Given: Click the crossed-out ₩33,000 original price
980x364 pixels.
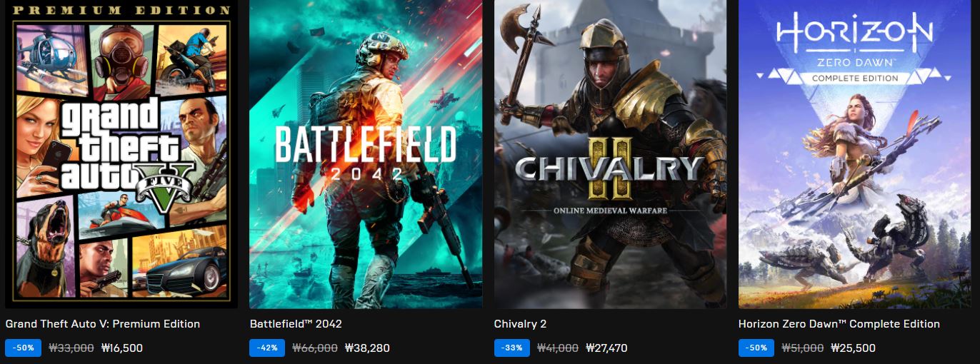Looking at the screenshot, I should click(71, 348).
